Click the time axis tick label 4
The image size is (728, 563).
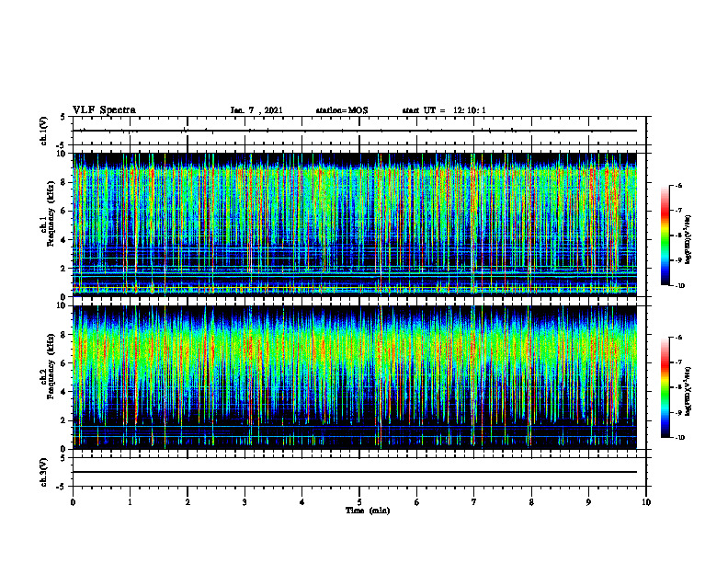click(302, 502)
